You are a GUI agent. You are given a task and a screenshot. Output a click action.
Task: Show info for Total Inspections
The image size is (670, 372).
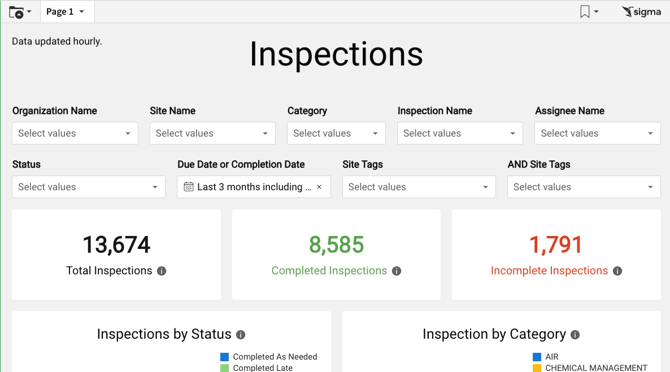162,271
